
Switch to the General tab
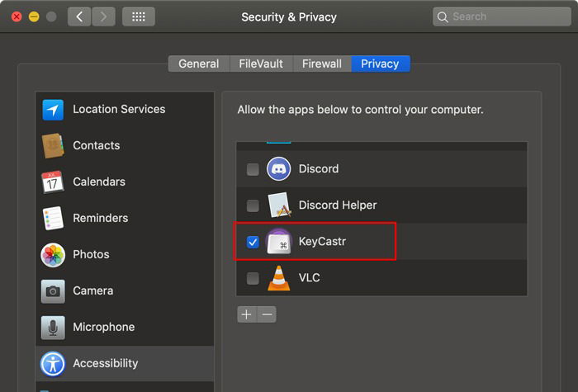(x=199, y=64)
